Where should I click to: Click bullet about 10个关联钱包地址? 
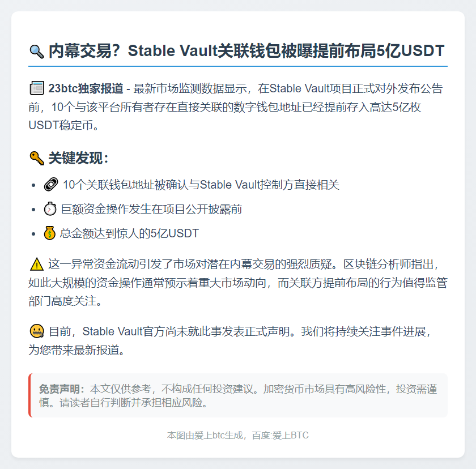[x=201, y=185]
